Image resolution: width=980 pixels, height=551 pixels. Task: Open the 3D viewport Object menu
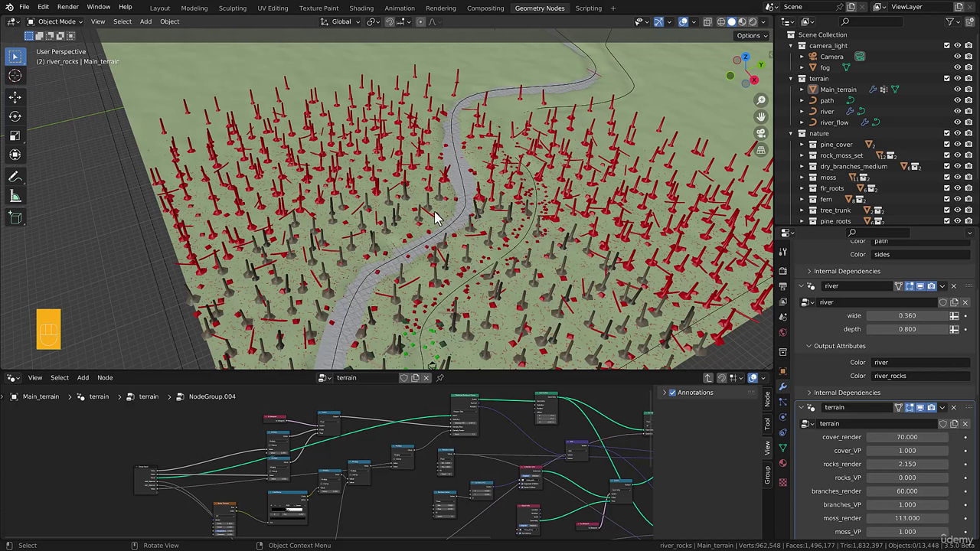point(170,21)
